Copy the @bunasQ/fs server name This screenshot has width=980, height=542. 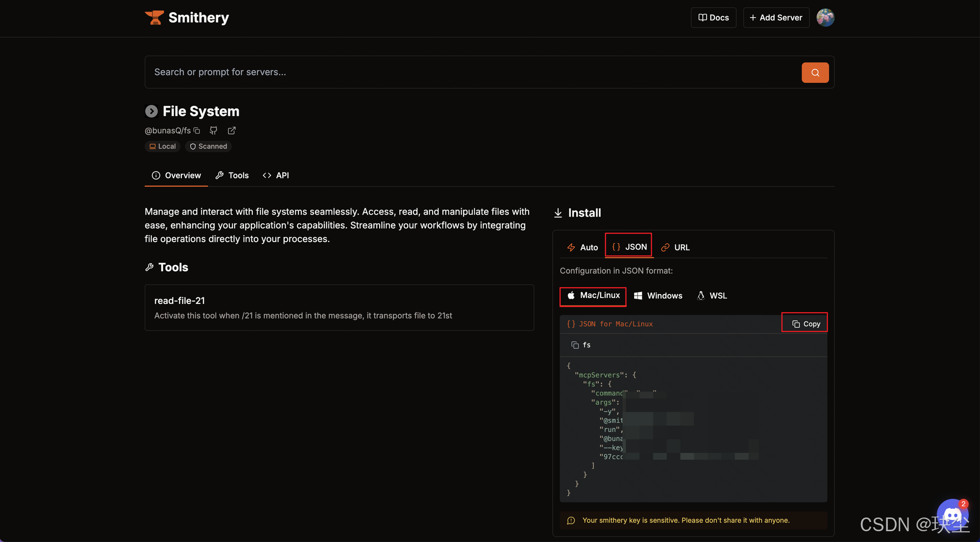[x=197, y=130]
